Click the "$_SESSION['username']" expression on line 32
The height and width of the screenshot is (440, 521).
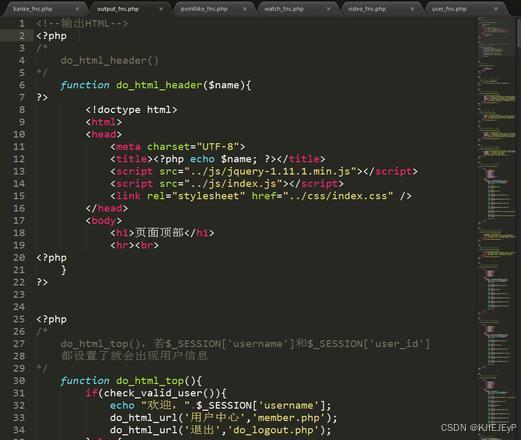coord(261,406)
